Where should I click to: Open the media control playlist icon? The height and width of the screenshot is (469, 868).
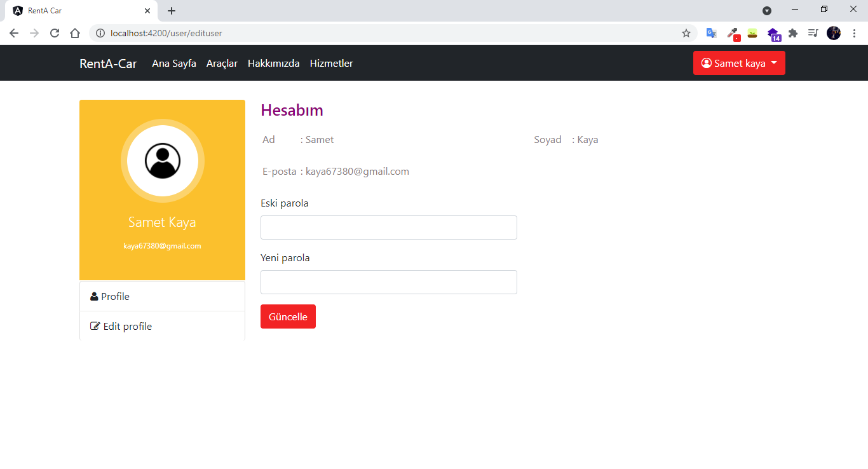click(x=813, y=33)
